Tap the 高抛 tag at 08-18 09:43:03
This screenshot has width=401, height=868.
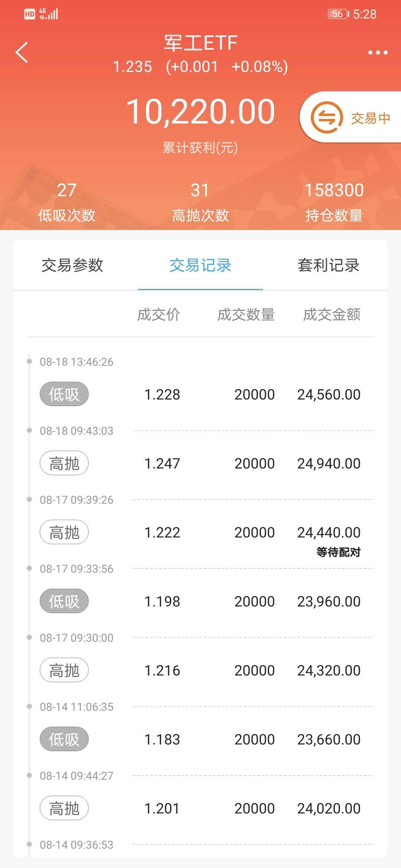(64, 463)
